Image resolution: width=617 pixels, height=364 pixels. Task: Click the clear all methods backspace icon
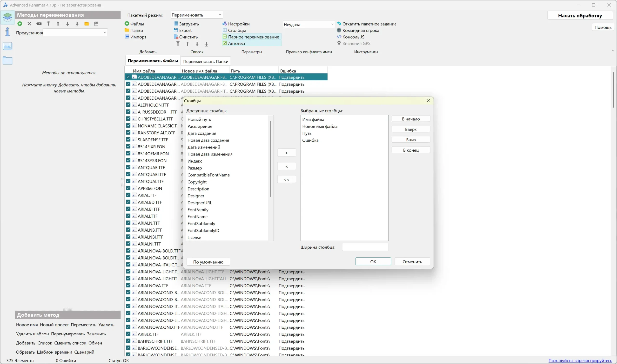(39, 24)
